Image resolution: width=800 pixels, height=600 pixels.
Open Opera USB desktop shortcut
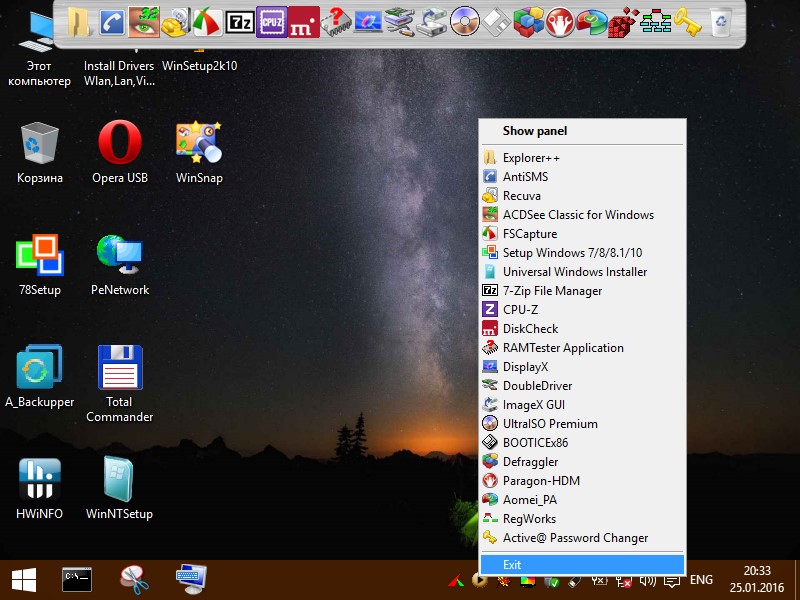120,152
